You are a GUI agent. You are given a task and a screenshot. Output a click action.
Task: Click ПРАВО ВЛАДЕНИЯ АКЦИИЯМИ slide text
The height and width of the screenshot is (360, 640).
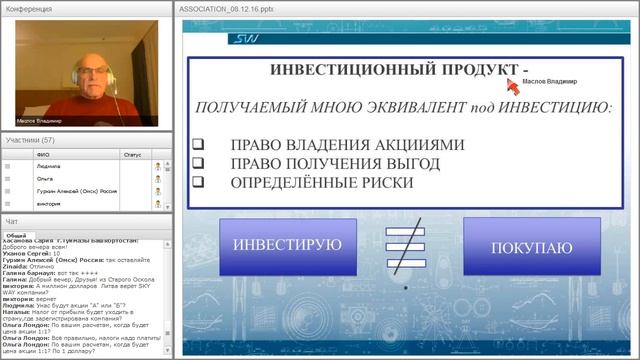pos(348,145)
